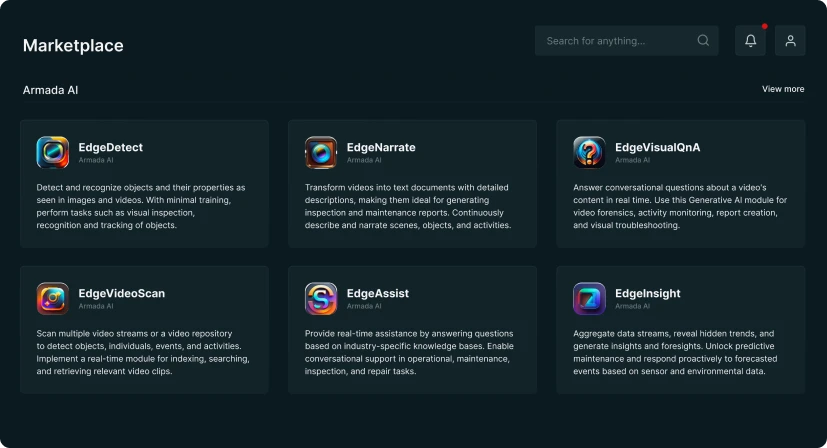Screen dimensions: 827x448
Task: Select the EdgeVideoScan title
Action: [121, 293]
